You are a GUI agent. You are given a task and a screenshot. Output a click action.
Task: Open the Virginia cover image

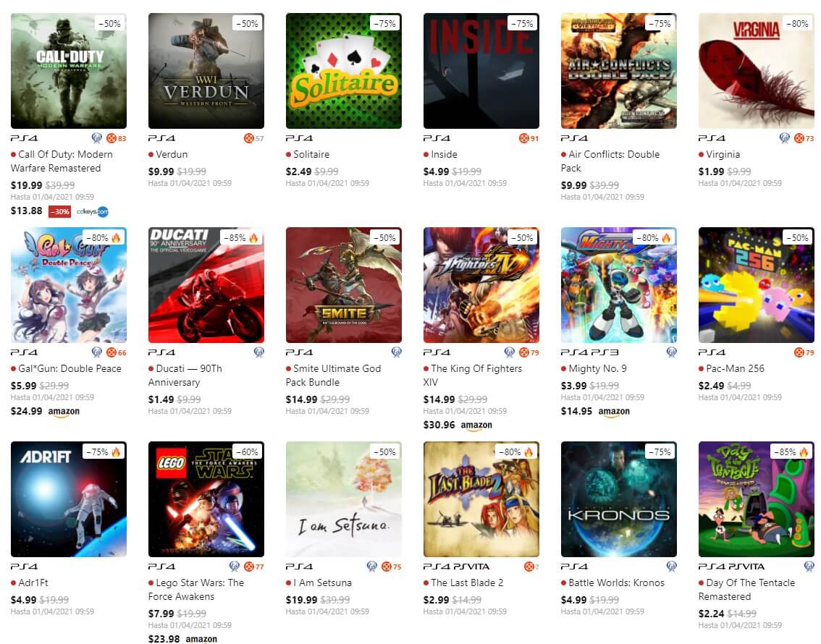coord(756,71)
